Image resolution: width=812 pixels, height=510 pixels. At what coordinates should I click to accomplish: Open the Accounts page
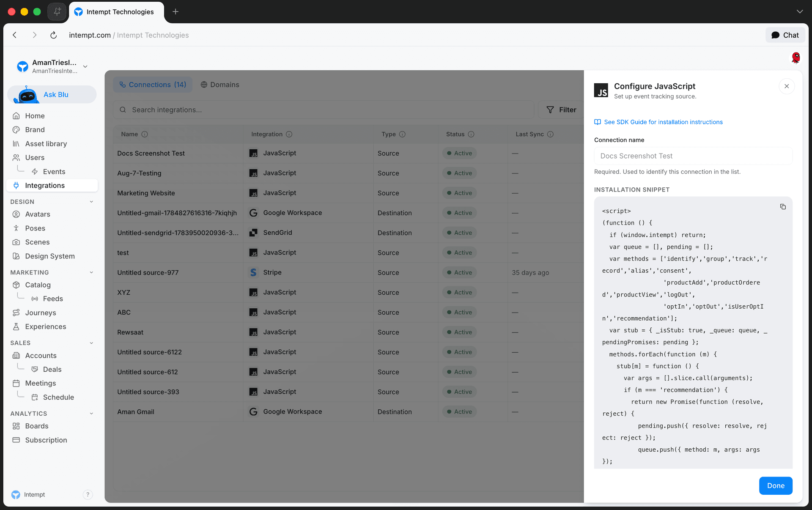tap(41, 356)
